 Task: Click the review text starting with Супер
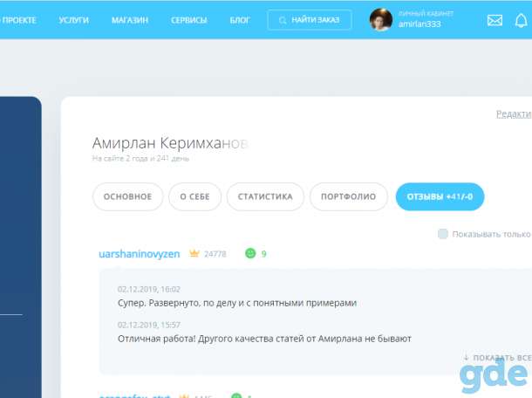click(237, 303)
